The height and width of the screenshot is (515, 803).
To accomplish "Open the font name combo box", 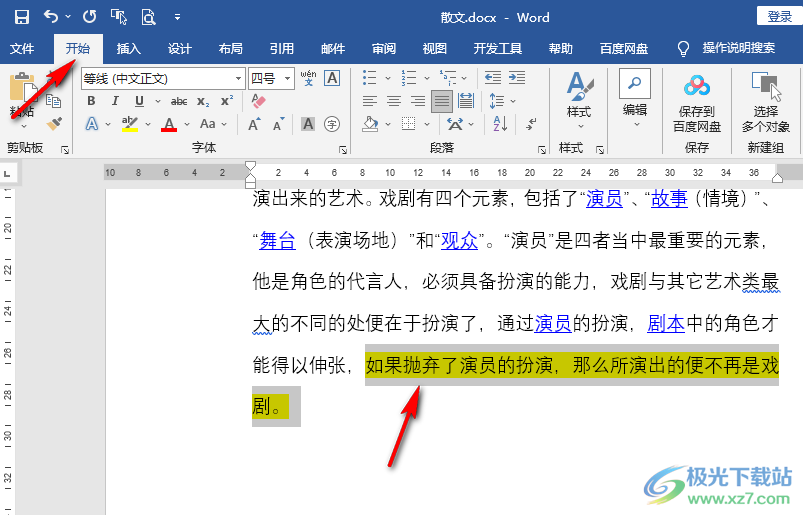I will coord(162,78).
